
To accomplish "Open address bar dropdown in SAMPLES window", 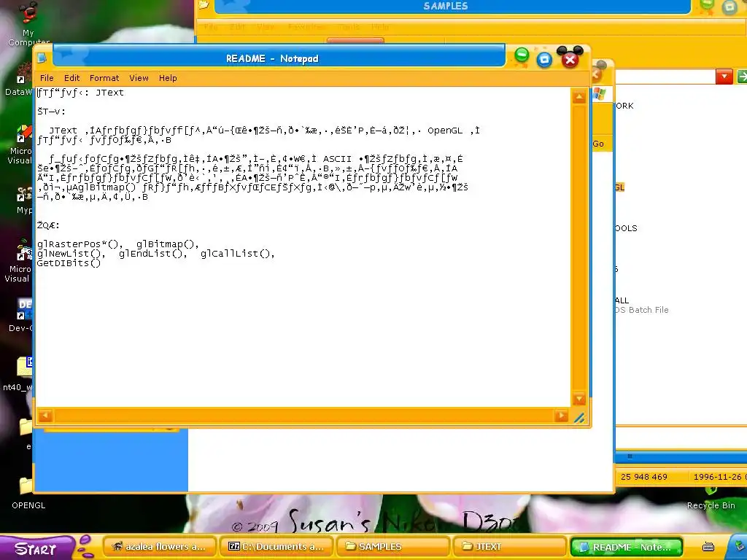I will [724, 76].
